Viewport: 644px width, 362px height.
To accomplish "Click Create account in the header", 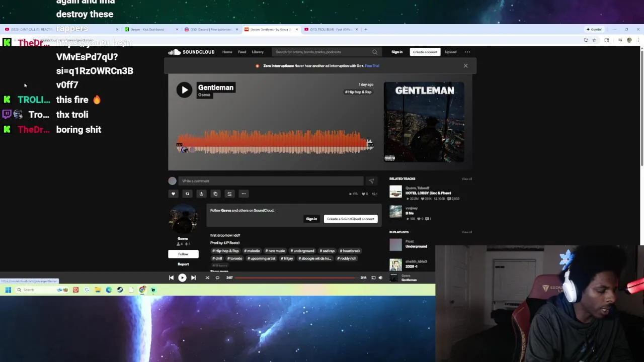I will [x=425, y=52].
